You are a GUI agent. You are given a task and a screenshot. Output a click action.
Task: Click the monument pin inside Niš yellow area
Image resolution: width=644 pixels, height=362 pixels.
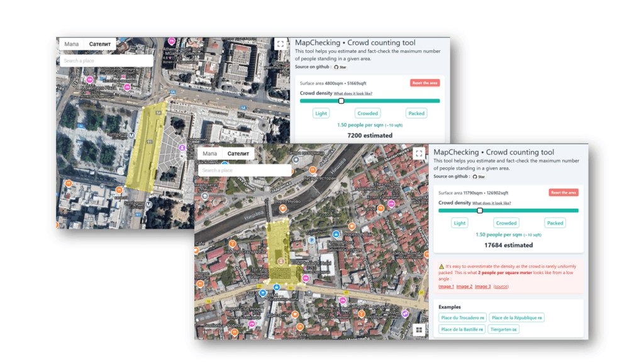click(x=281, y=261)
